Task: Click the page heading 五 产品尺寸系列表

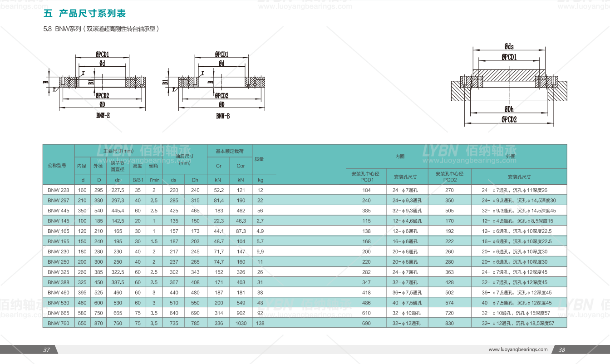Action: coord(84,14)
